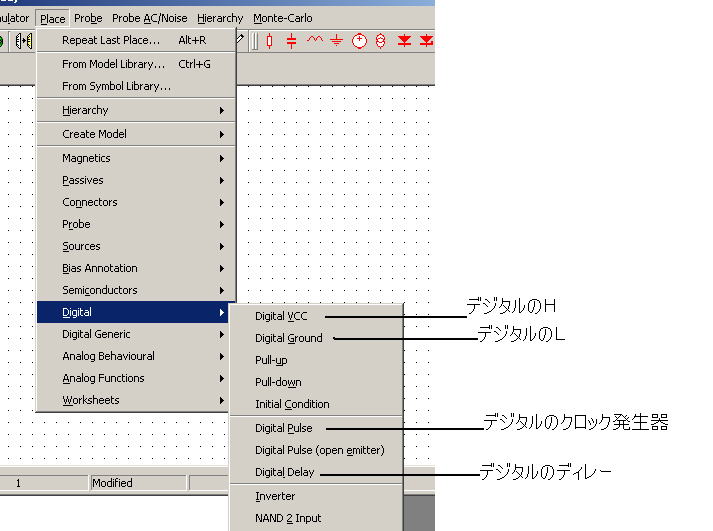Image resolution: width=713 pixels, height=531 pixels.
Task: Select Digital VCC from submenu
Action: (316, 316)
